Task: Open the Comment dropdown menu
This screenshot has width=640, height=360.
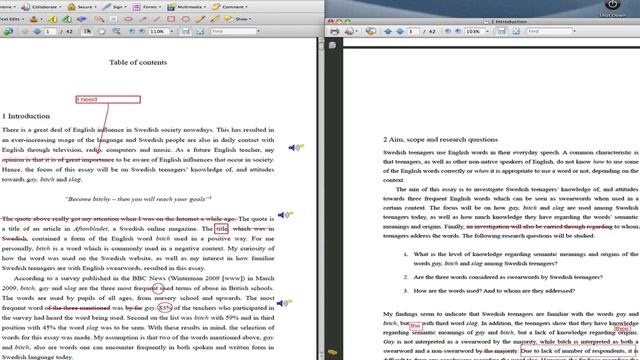Action: [x=229, y=7]
